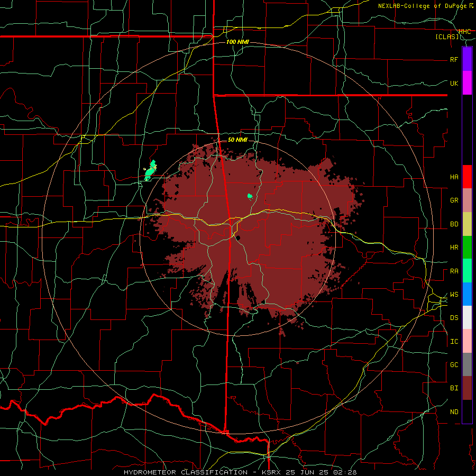This screenshot has width=476, height=476.
Task: Click the 'KSRX' radar site identifier
Action: click(271, 472)
